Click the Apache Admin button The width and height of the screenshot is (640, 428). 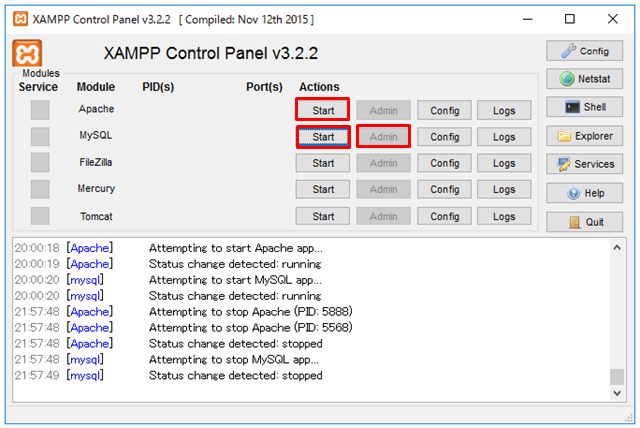click(x=383, y=110)
